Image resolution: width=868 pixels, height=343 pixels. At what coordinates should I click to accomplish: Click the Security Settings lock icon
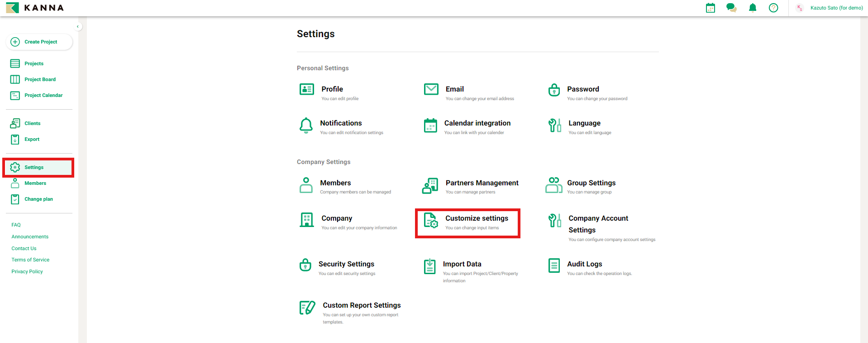coord(305,265)
